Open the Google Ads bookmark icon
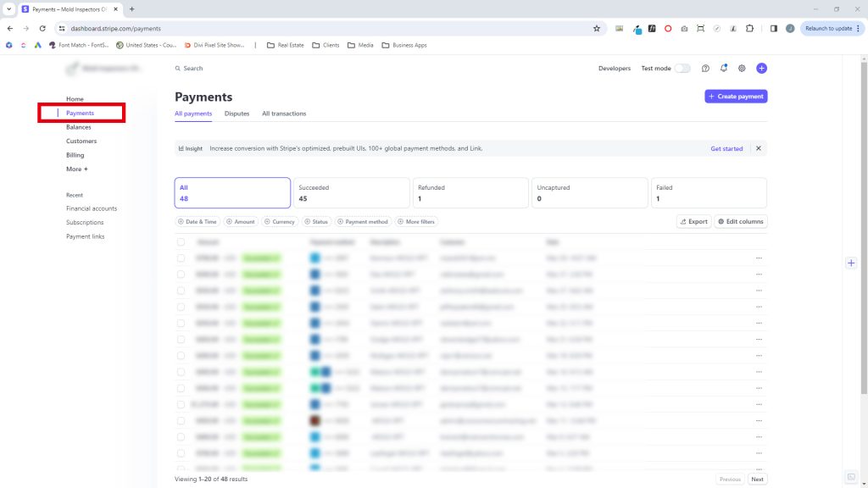Viewport: 868px width, 488px height. click(x=37, y=45)
